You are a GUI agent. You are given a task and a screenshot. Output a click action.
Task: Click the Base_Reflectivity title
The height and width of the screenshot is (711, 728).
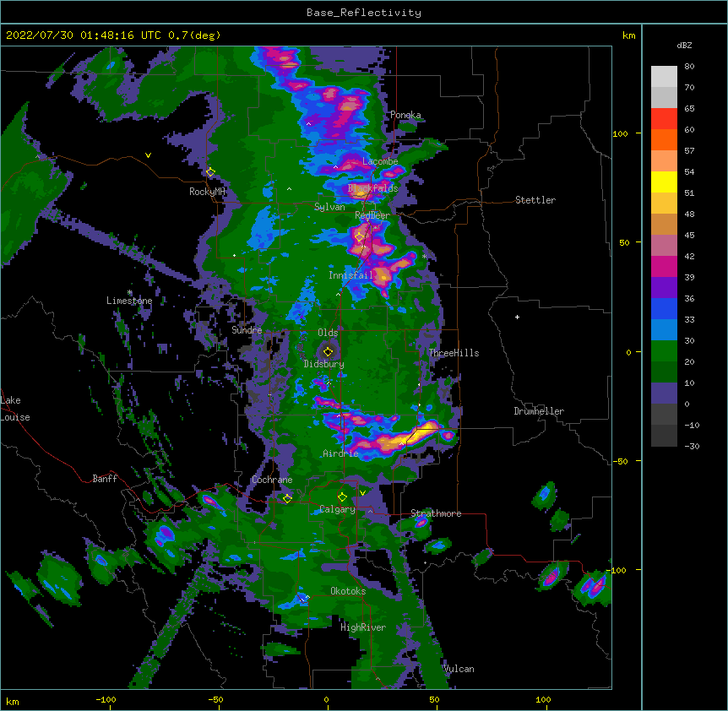click(x=364, y=13)
